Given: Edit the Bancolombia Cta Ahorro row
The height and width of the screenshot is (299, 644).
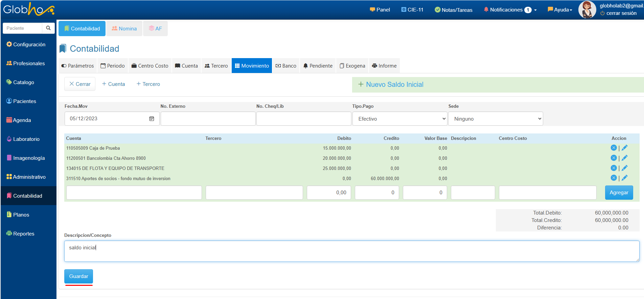Looking at the screenshot, I should [624, 158].
